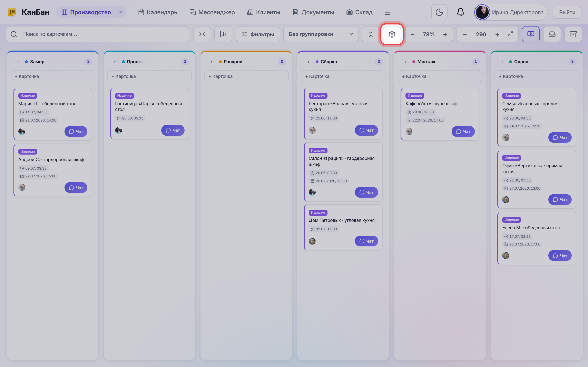Open chat for Кафе «Уют» card

point(463,131)
